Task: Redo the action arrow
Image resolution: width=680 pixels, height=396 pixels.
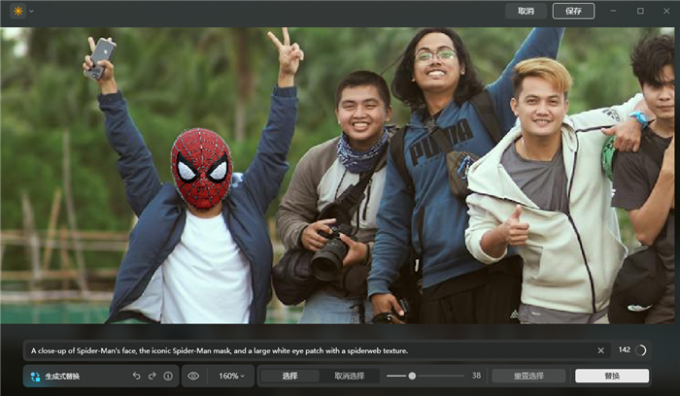Action: coord(152,376)
